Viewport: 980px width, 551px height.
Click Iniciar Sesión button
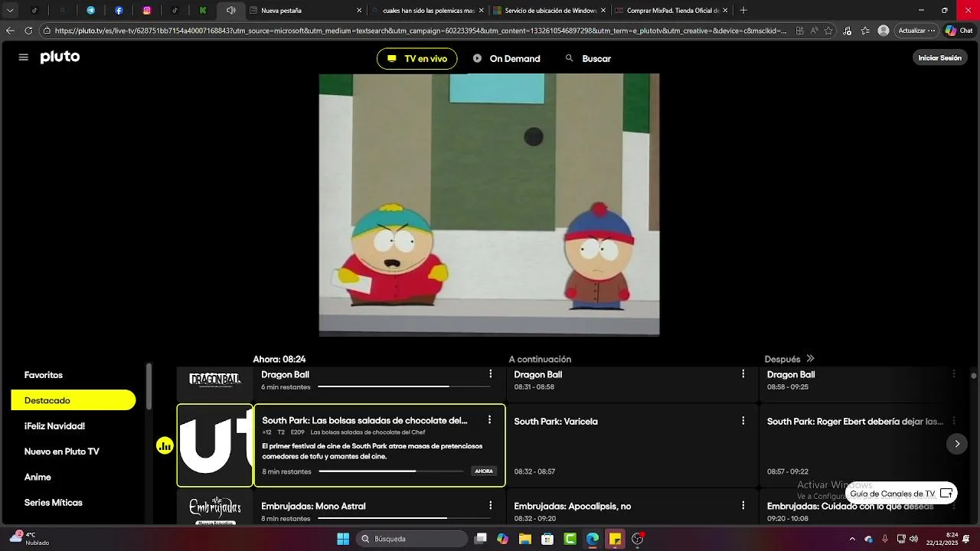[x=939, y=58]
